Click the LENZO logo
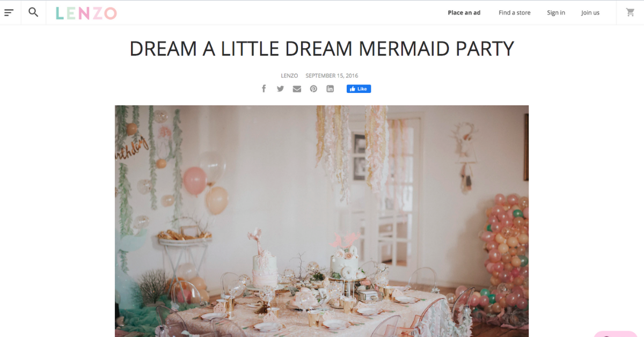Image resolution: width=644 pixels, height=337 pixels. click(x=86, y=13)
